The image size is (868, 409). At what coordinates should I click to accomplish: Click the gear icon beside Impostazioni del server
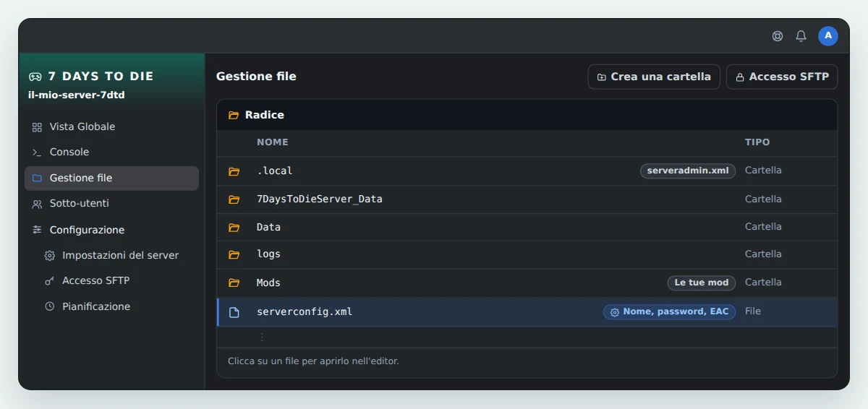(49, 256)
